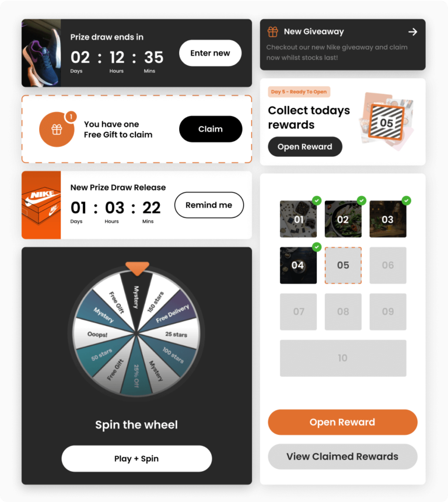
Task: Select the locked day 10 tile
Action: click(343, 358)
